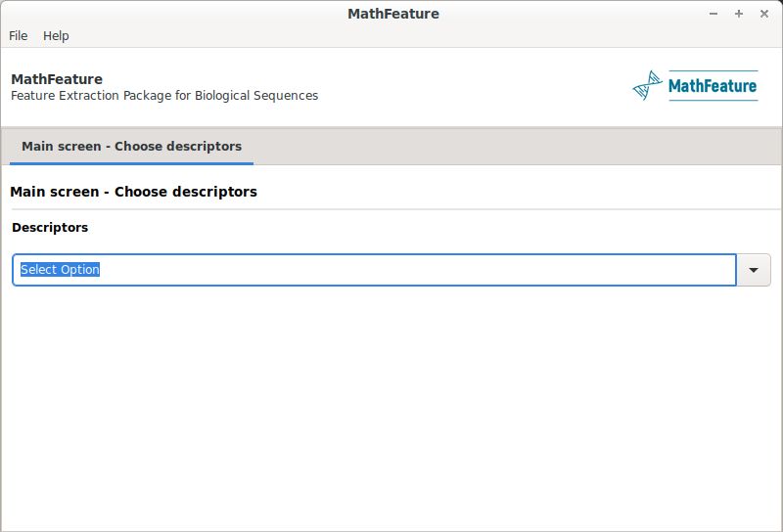Click 'Feature Extraction Package for Biological Sequences' subtitle
Screen dimensions: 783x532
(x=164, y=95)
